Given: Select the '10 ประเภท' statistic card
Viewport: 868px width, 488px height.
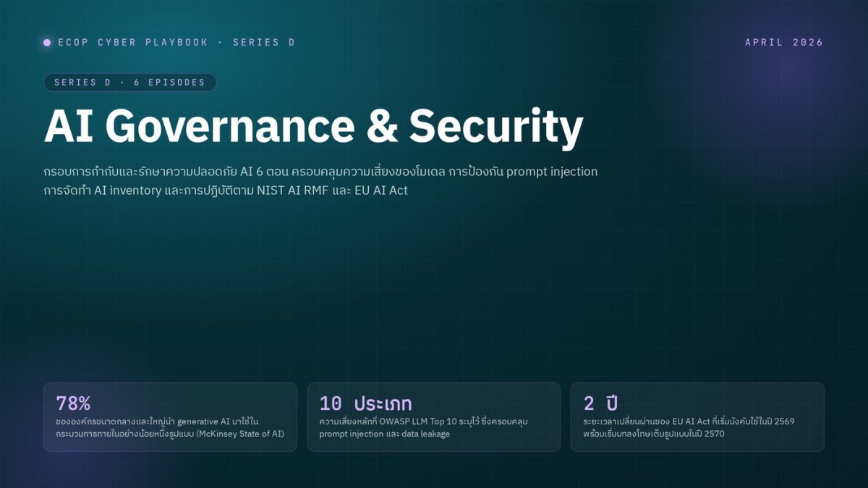Looking at the screenshot, I should click(434, 417).
